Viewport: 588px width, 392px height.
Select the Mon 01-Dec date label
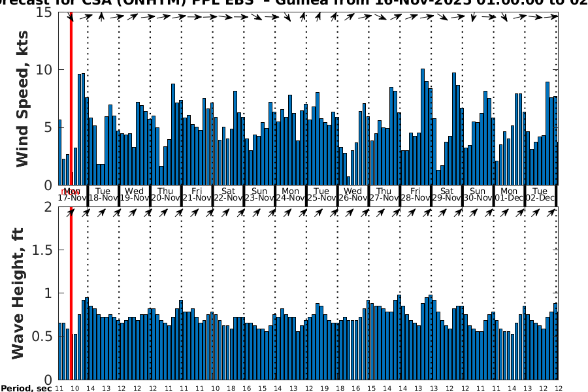point(510,195)
